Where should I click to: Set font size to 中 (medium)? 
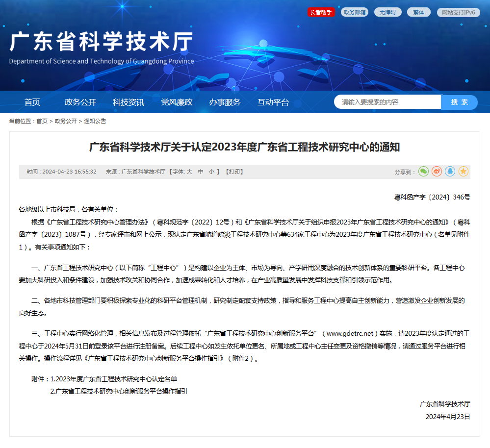(x=201, y=172)
